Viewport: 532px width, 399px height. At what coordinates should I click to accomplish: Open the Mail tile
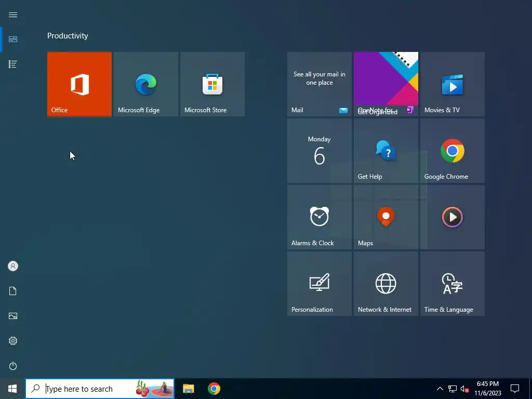tap(320, 84)
